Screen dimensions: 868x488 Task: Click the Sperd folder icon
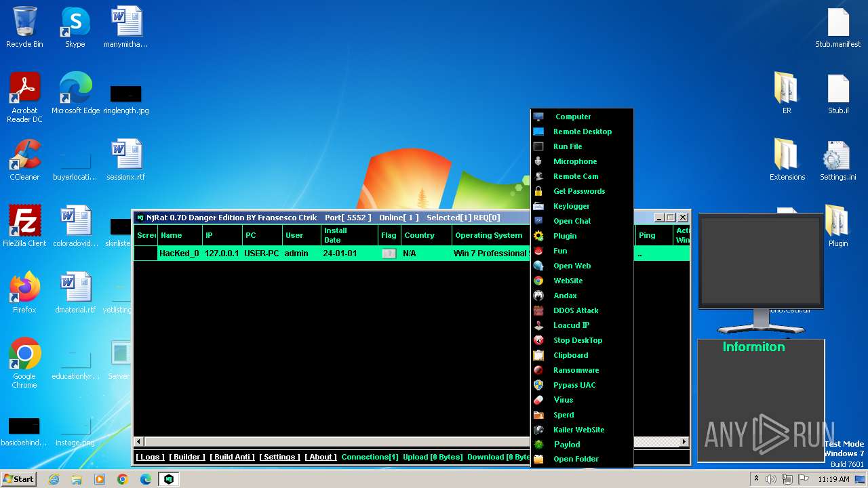(538, 415)
